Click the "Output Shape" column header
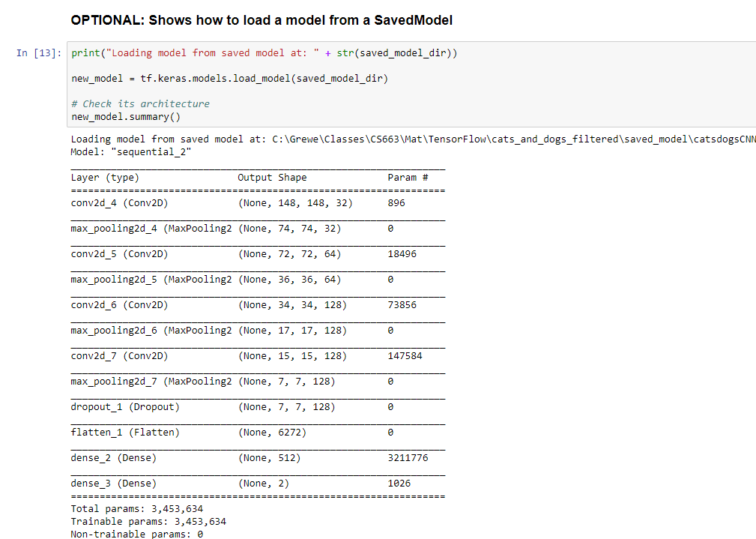 (x=272, y=178)
